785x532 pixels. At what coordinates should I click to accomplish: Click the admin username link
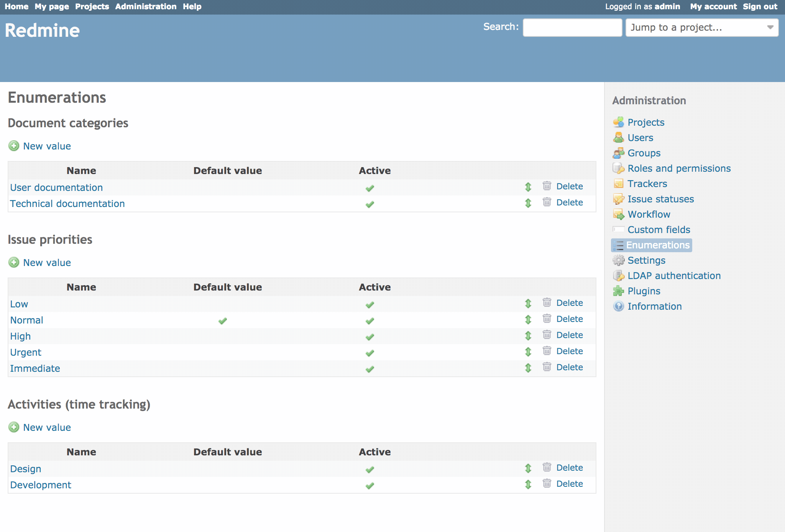tap(667, 7)
